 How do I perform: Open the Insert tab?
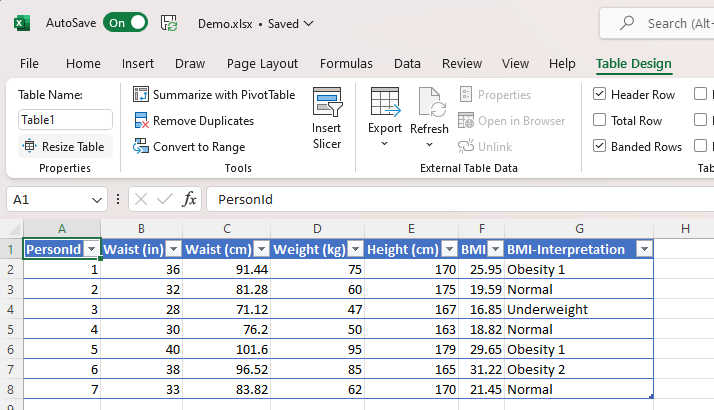tap(138, 63)
